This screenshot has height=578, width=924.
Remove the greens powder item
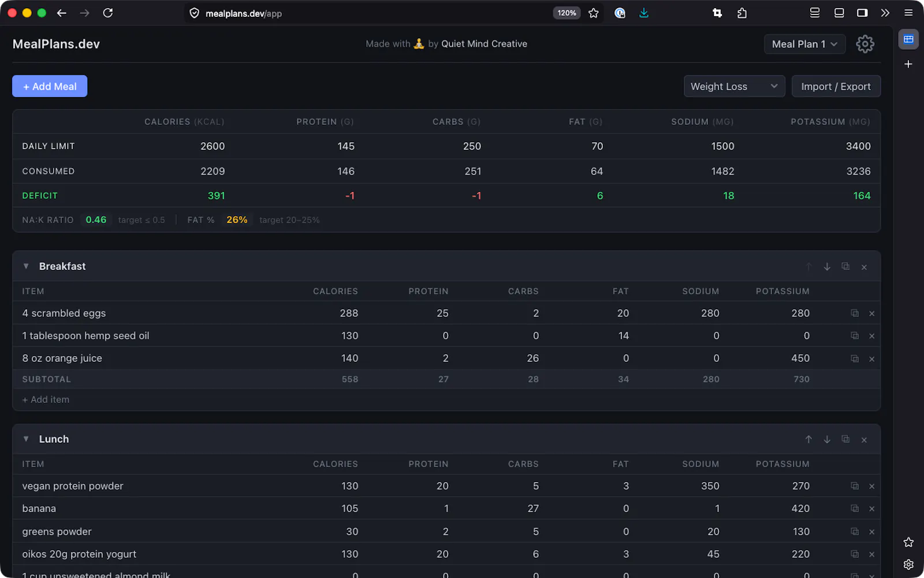872,532
